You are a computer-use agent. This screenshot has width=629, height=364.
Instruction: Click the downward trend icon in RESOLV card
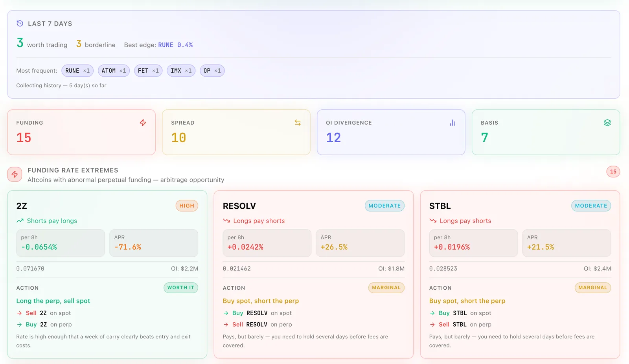[226, 221]
